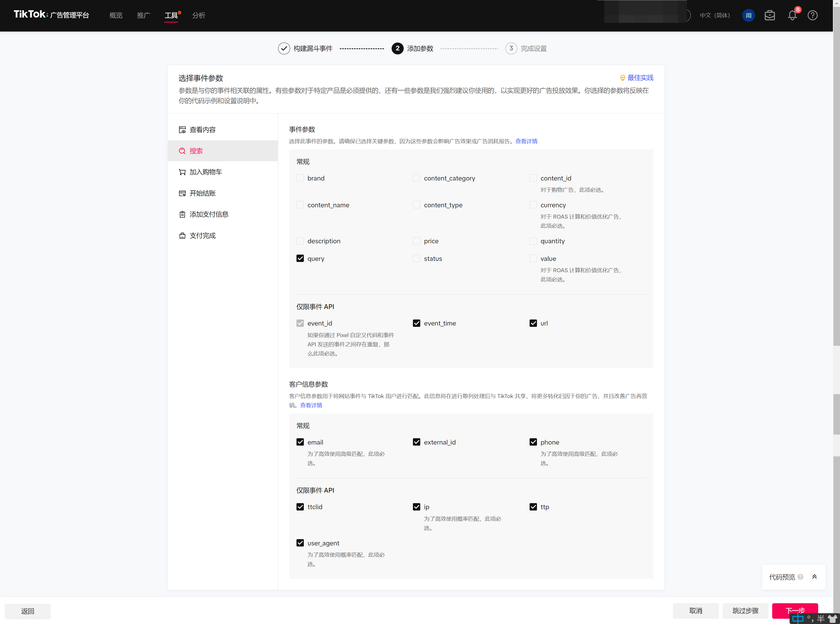
Task: Enable the brand checkbox
Action: (x=300, y=178)
